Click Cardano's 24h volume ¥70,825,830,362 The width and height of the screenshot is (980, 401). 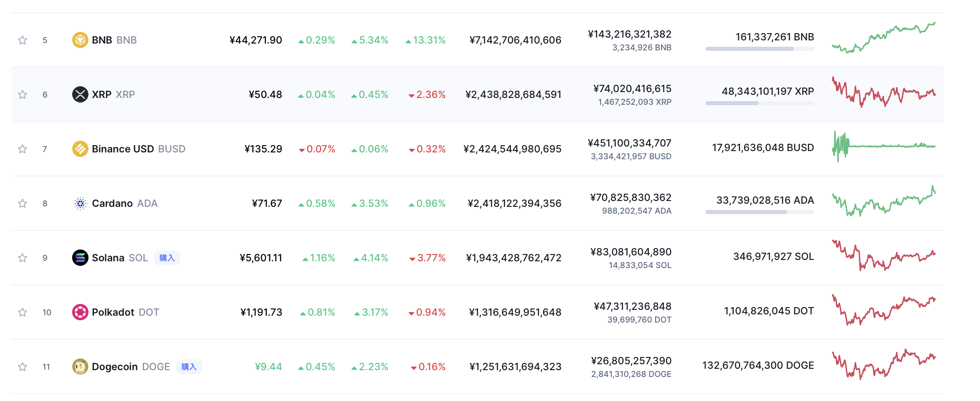pos(631,198)
